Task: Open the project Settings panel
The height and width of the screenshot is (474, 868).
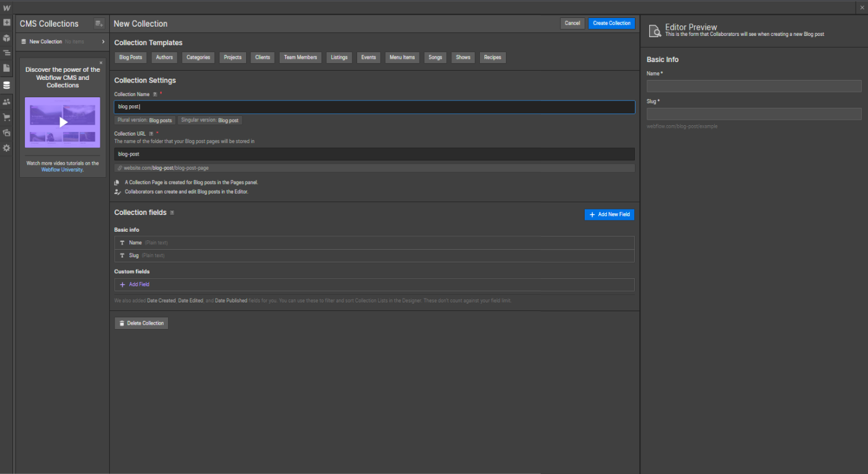Action: [7, 147]
